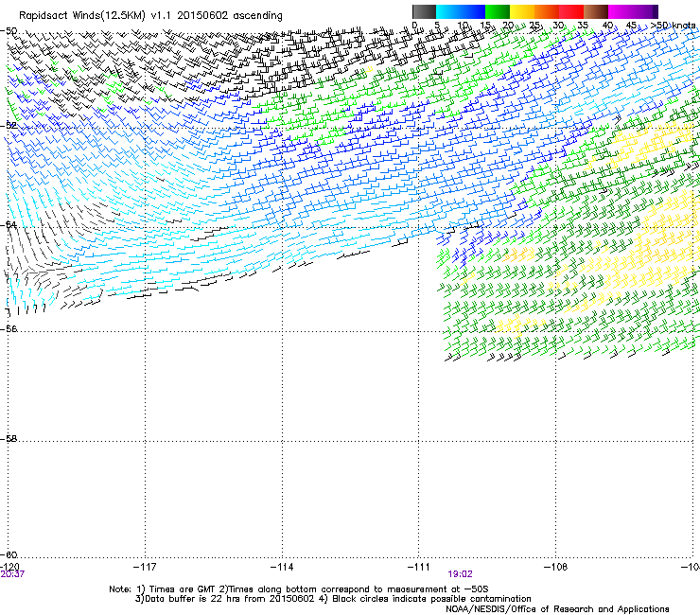Click the -60 latitude axis label
The width and height of the screenshot is (700, 615).
(x=9, y=554)
